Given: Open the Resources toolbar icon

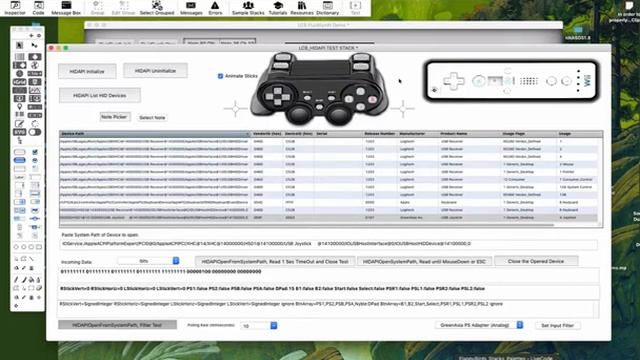Looking at the screenshot, I should point(302,8).
